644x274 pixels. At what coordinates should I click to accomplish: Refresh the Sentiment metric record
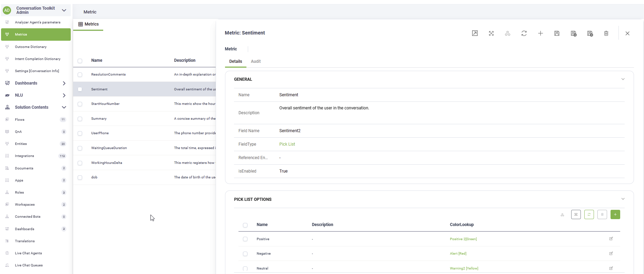(524, 33)
